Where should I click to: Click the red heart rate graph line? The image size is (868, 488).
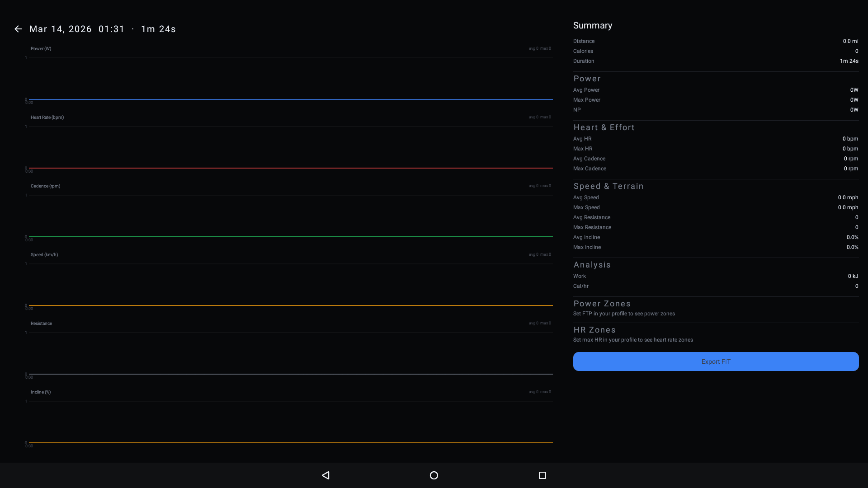[x=289, y=168]
